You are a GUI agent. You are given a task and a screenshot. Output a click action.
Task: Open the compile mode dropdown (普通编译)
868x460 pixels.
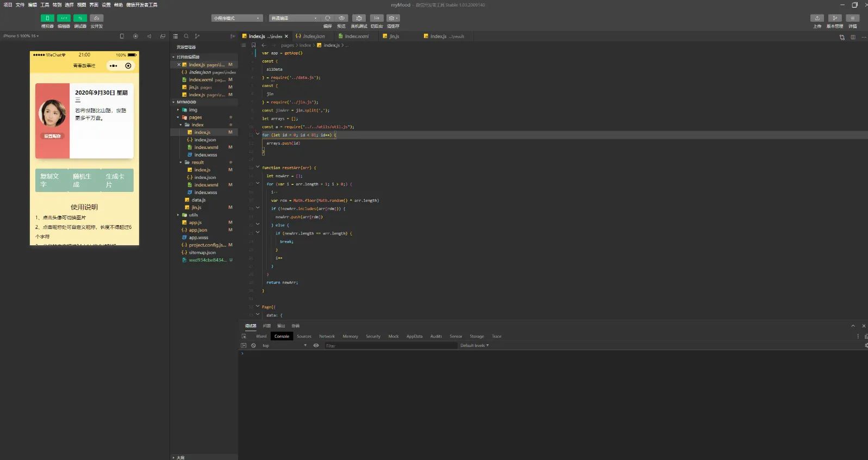tap(294, 18)
